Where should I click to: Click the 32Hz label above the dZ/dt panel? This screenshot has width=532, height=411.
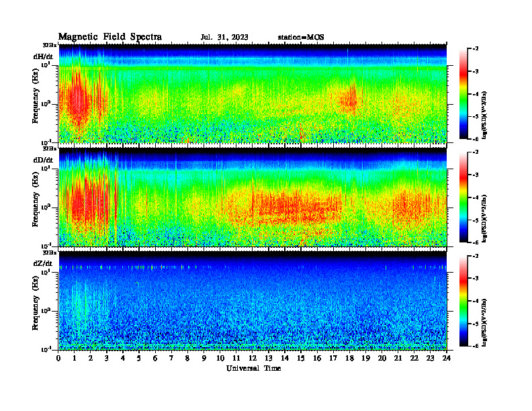point(50,253)
